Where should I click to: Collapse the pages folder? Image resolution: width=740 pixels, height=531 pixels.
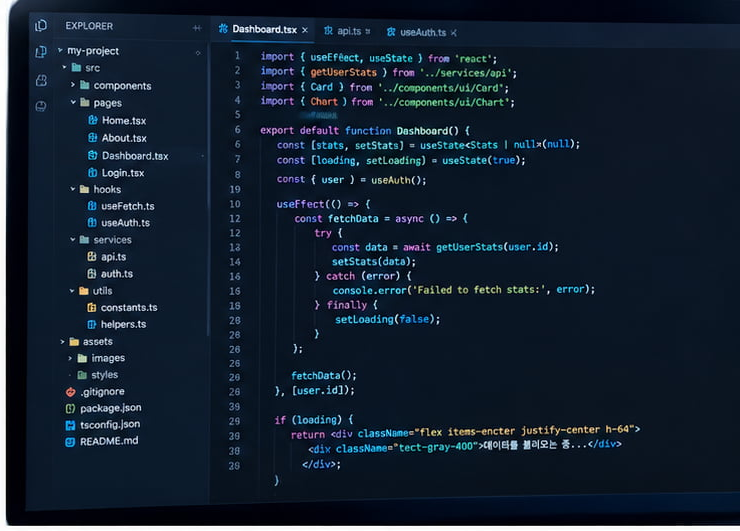tap(73, 102)
